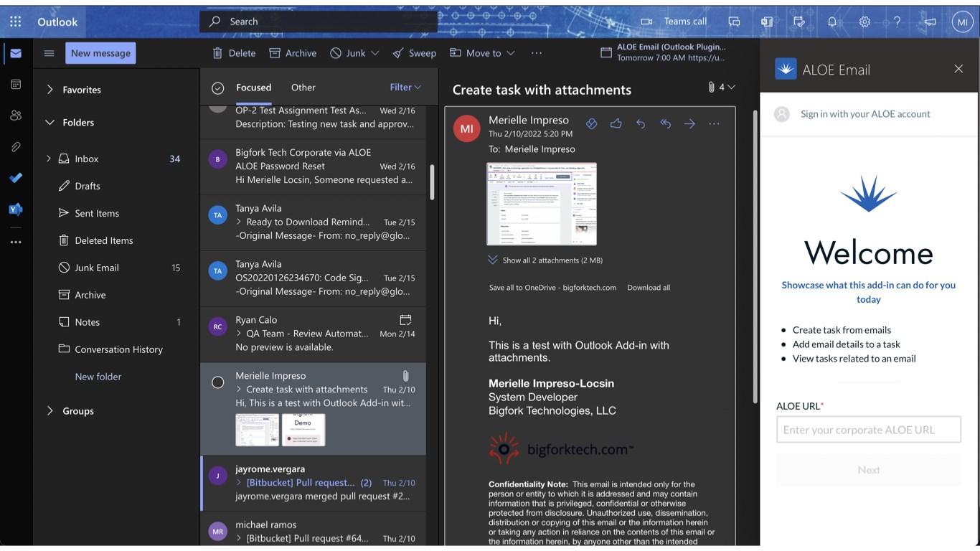Reply all to the email

click(x=665, y=123)
